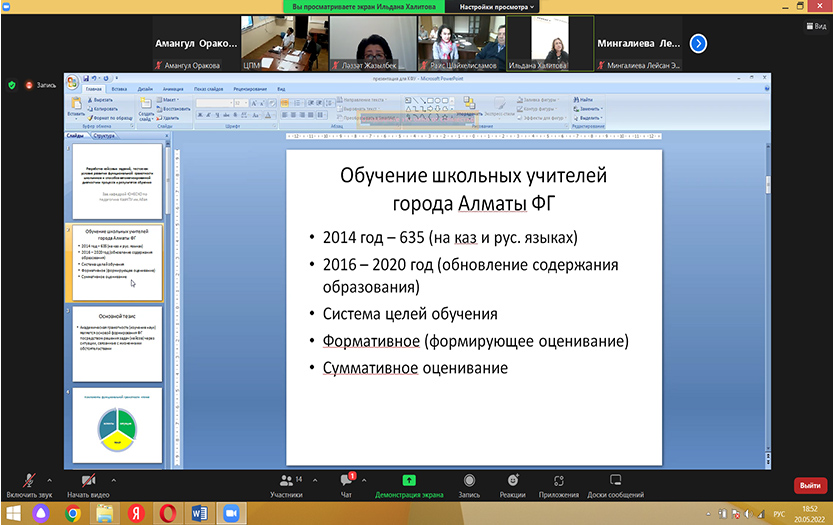833x525 pixels.
Task: Open the Реакции reactions picker
Action: point(512,485)
